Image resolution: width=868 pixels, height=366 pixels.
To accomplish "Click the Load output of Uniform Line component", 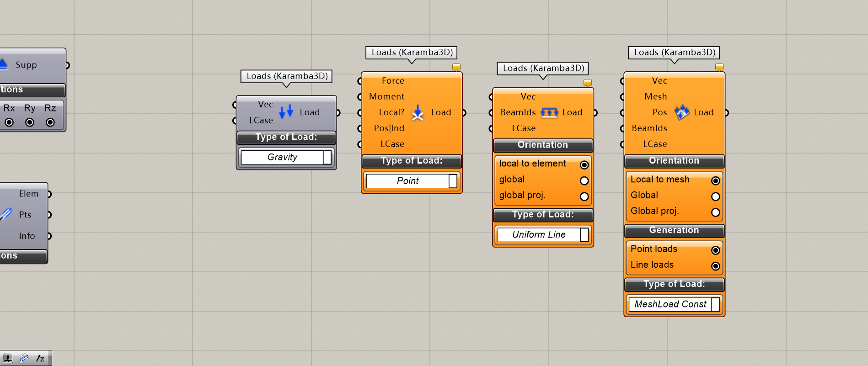I will click(595, 113).
